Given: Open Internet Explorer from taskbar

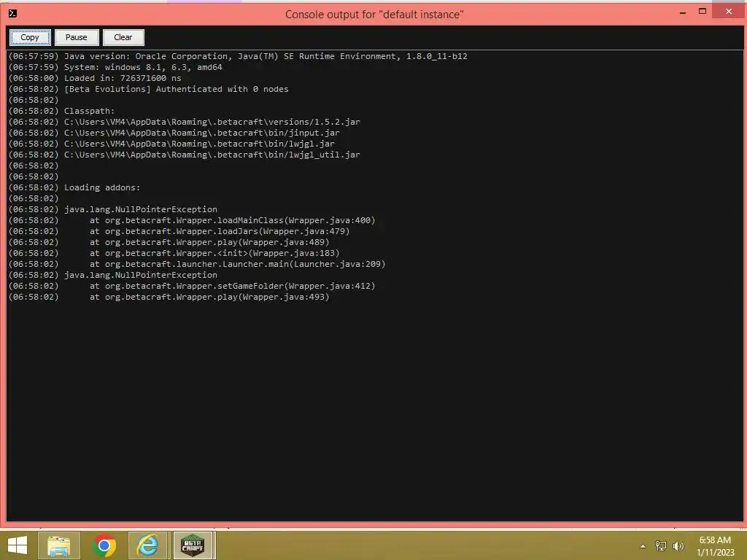Looking at the screenshot, I should click(x=148, y=545).
